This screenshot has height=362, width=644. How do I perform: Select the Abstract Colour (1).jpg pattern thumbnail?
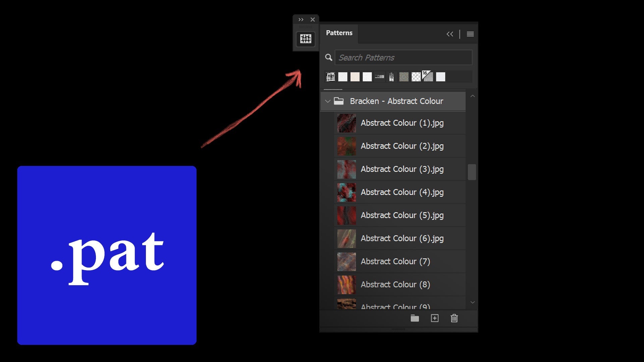pos(346,123)
